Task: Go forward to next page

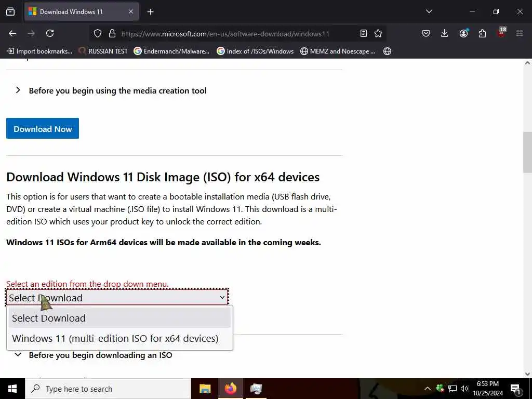Action: tap(31, 33)
